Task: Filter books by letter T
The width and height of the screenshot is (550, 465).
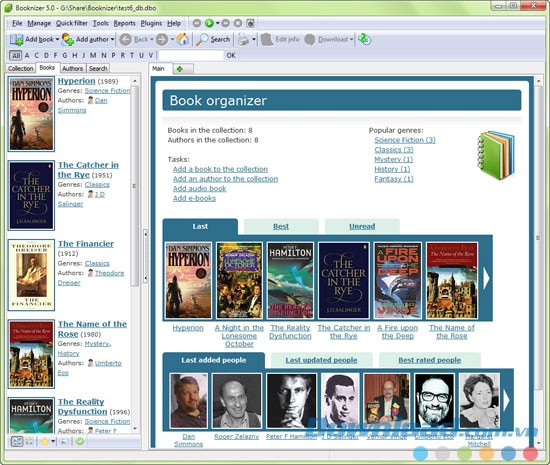Action: [132, 55]
